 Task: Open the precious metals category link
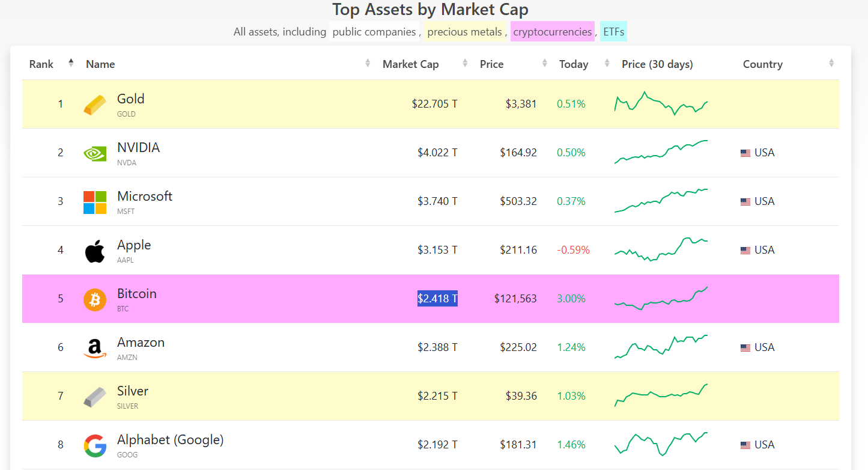[464, 32]
